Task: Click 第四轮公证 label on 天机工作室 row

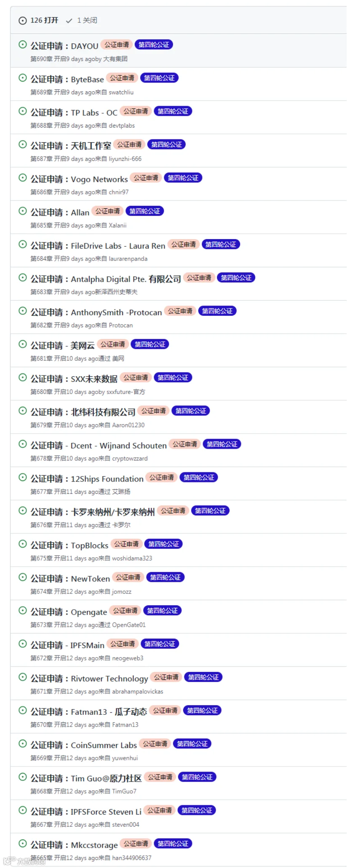Action: tap(166, 144)
